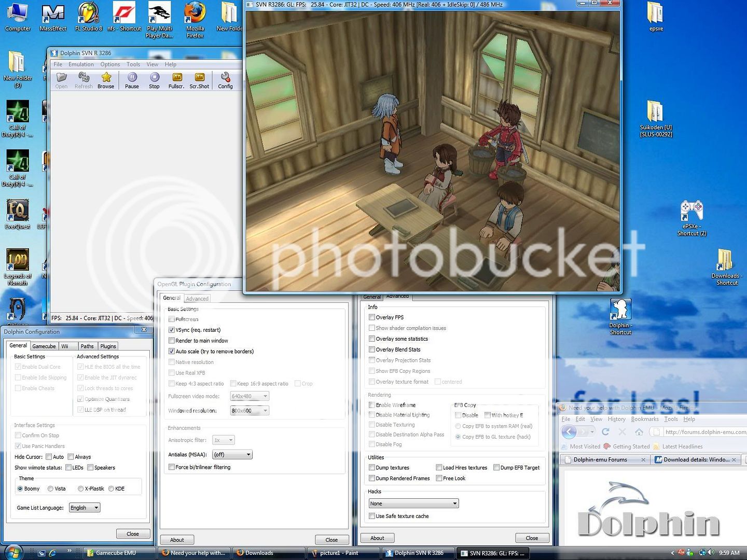Click About in OpenGL Plugin Configuration General dialog

177,540
